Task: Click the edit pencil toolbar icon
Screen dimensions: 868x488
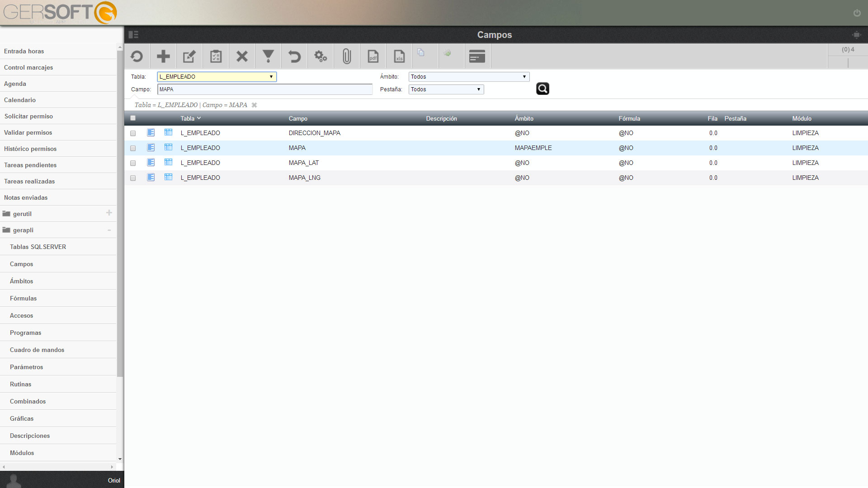Action: (x=189, y=56)
